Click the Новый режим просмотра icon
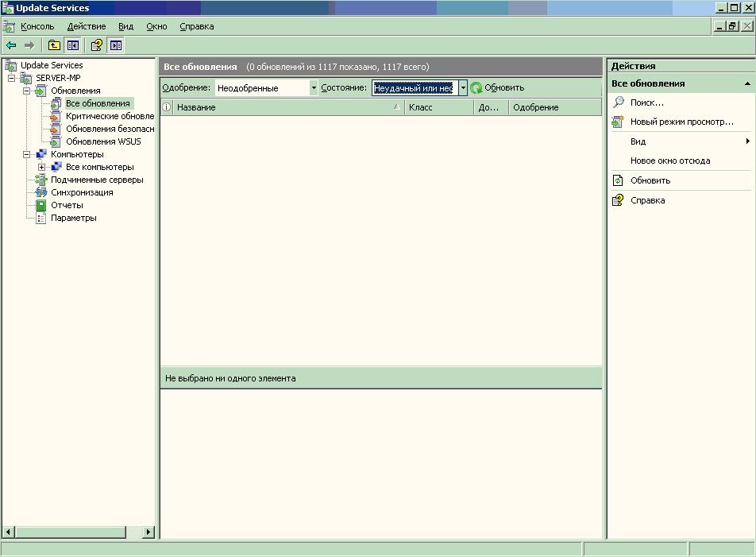Viewport: 756px width, 557px height. click(x=618, y=122)
